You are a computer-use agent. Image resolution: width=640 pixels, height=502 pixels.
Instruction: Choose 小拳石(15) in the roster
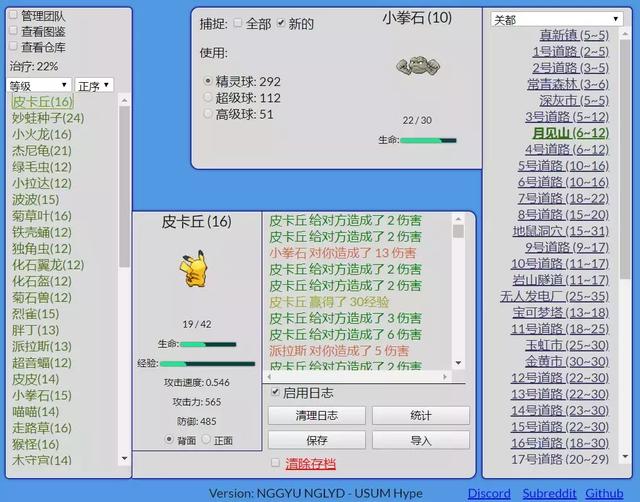tap(42, 395)
